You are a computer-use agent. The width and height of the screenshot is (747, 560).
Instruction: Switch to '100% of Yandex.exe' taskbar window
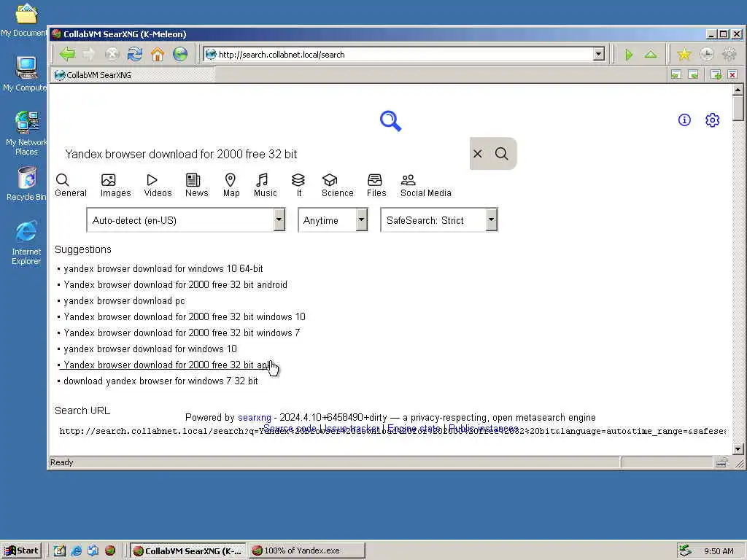307,551
